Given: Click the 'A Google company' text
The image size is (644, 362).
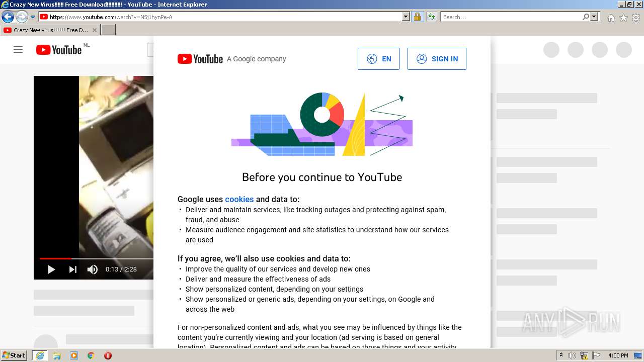Looking at the screenshot, I should coord(256,59).
